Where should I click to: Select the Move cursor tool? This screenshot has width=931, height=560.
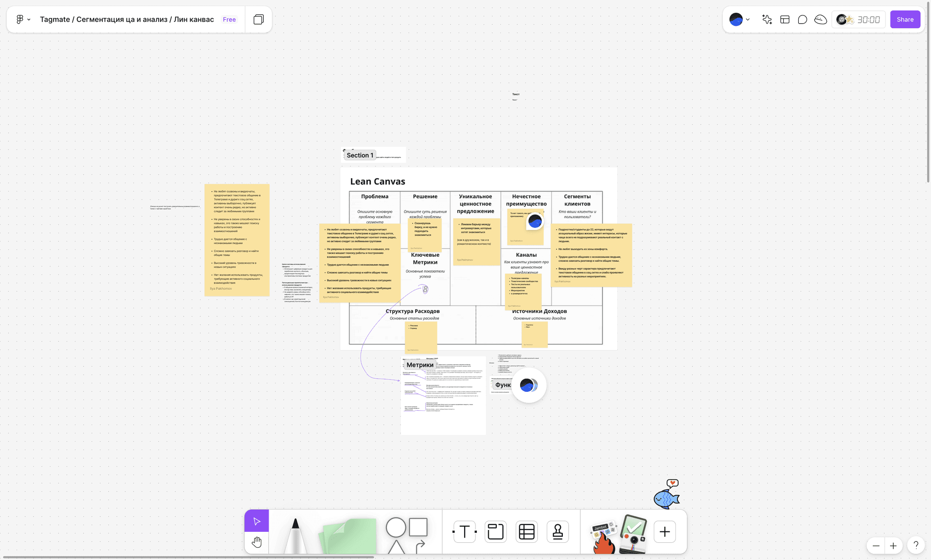click(257, 521)
